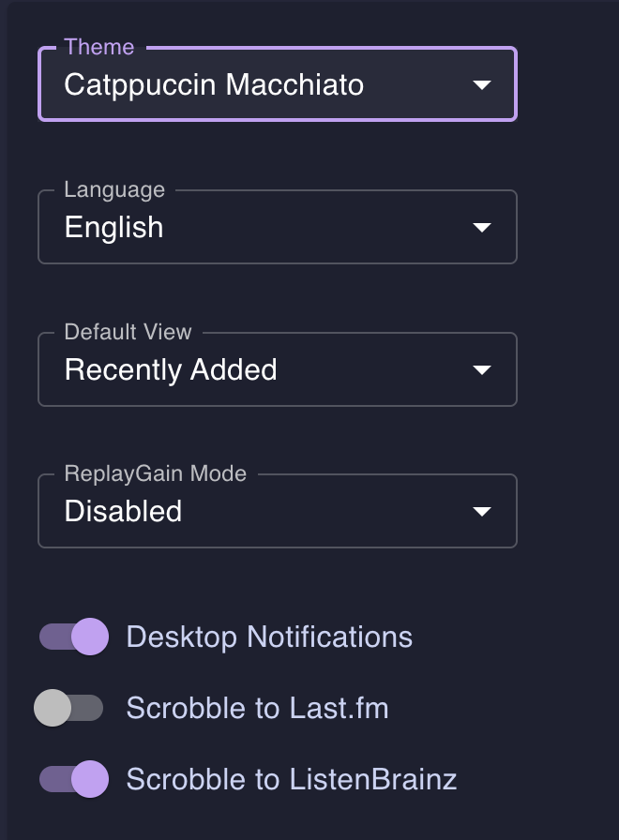This screenshot has height=840, width=619.
Task: Enable the Scrobble to Last.fm switch
Action: pyautogui.click(x=68, y=708)
